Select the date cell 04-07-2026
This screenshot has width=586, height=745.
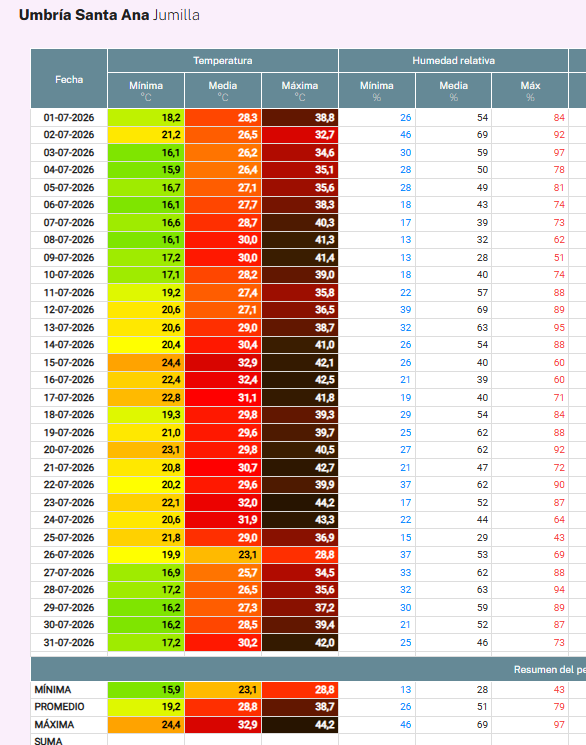coord(69,170)
